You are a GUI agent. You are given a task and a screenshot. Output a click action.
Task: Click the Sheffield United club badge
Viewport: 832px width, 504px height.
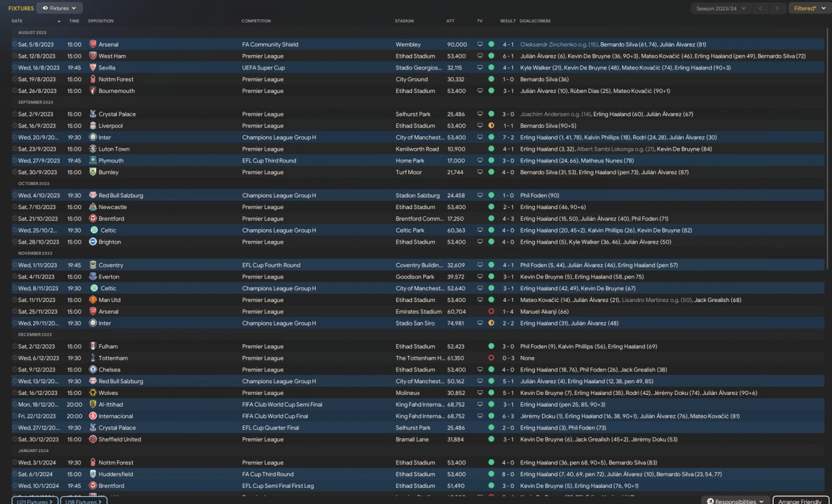(x=92, y=440)
